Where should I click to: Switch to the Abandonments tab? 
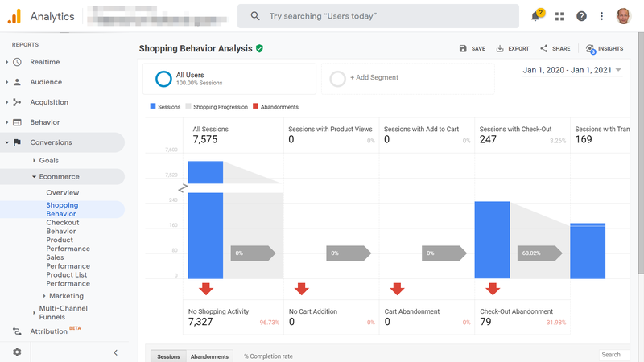click(x=209, y=356)
